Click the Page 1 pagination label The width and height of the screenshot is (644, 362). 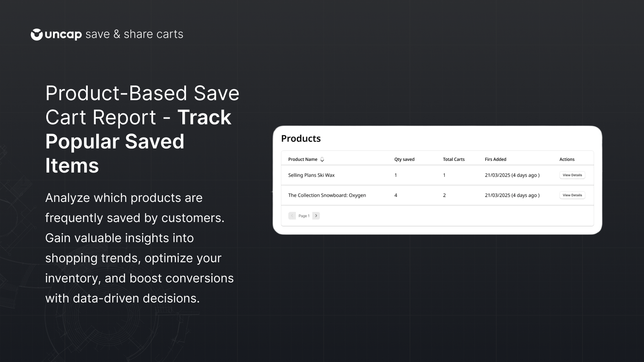(x=304, y=216)
